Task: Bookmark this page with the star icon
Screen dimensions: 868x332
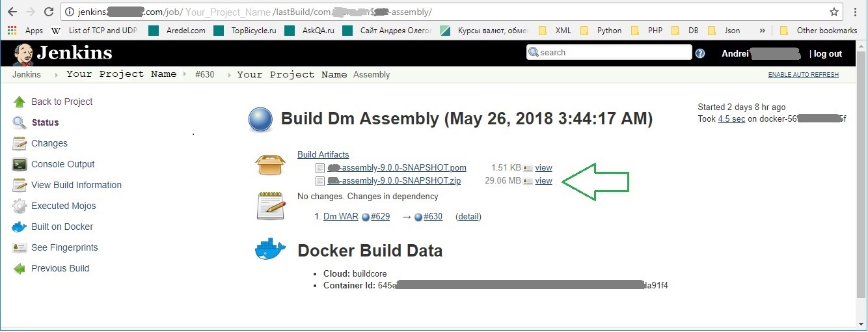Action: (834, 12)
